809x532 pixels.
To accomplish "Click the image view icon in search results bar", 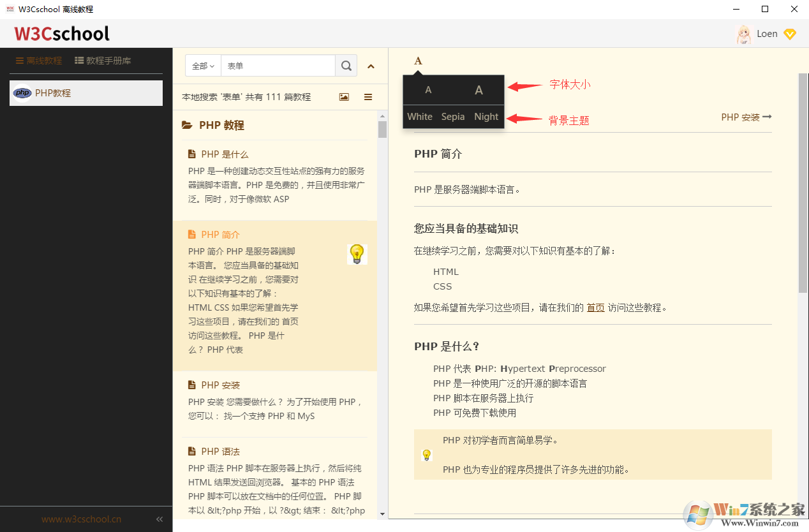I will pyautogui.click(x=344, y=96).
